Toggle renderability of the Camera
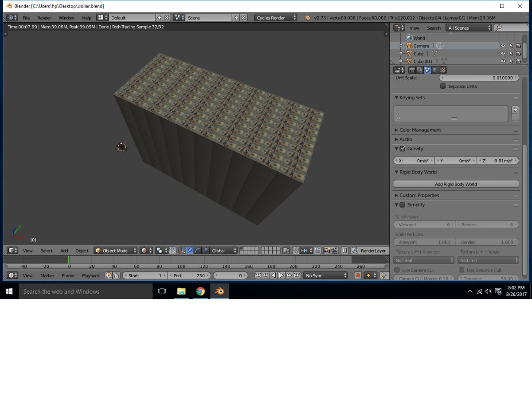This screenshot has width=532, height=405. click(518, 46)
